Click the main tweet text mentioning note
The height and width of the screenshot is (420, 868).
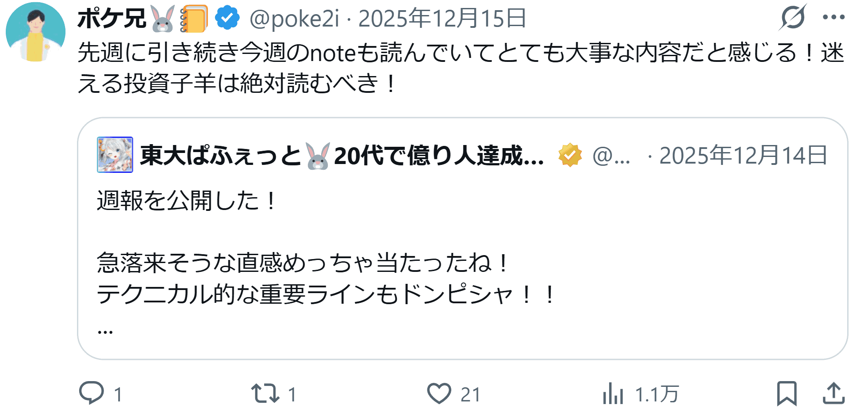tap(461, 68)
